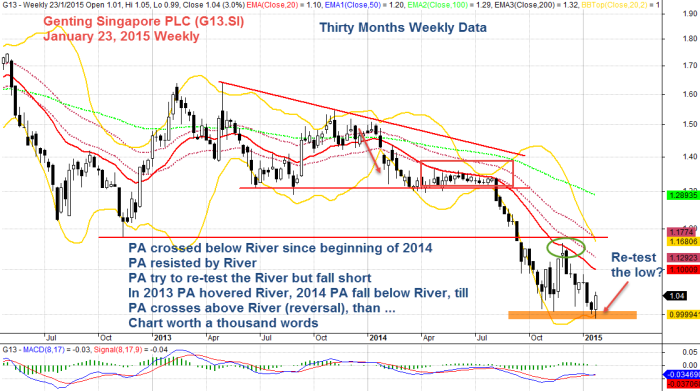Screen dimensions: 700x391
Task: Click the 1.70 price axis label
Action: [x=690, y=66]
